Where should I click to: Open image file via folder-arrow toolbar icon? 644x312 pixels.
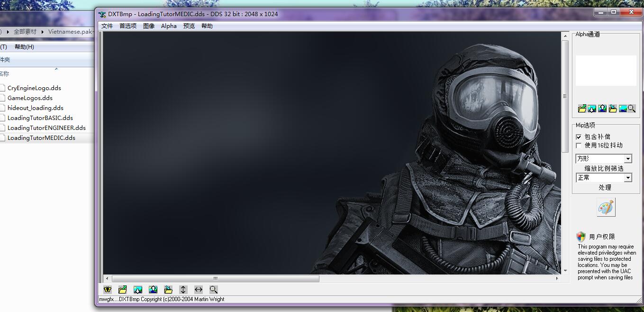(123, 289)
